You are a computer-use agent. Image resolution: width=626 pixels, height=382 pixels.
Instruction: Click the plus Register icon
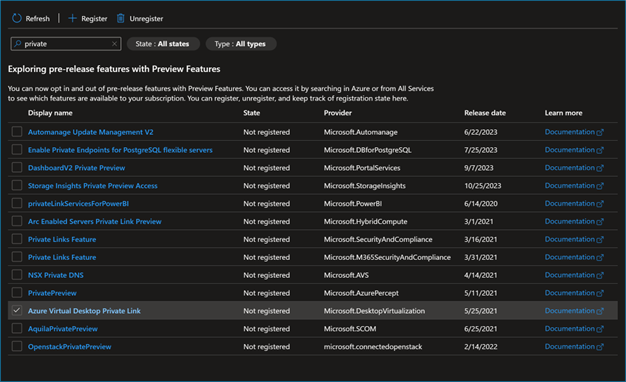[72, 18]
